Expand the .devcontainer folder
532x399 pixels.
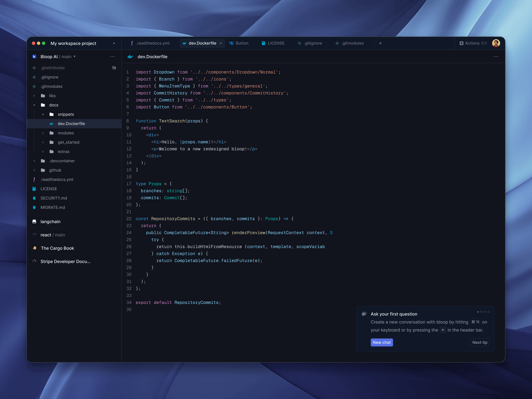34,161
